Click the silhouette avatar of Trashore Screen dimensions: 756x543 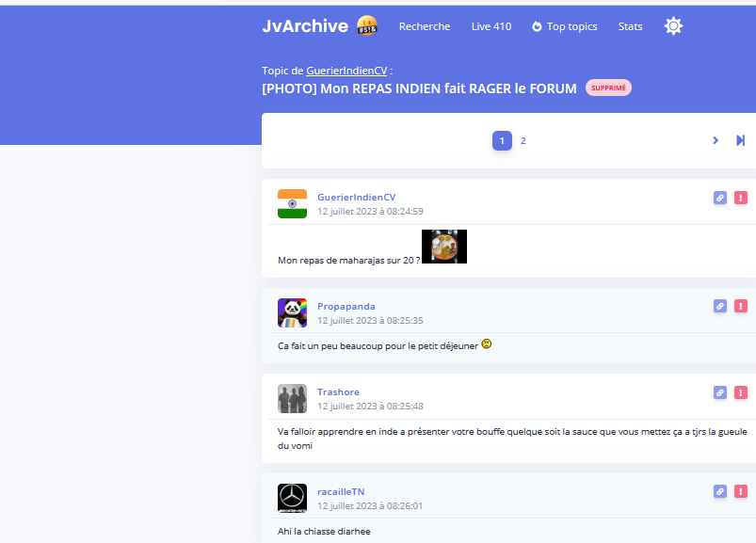(x=292, y=398)
